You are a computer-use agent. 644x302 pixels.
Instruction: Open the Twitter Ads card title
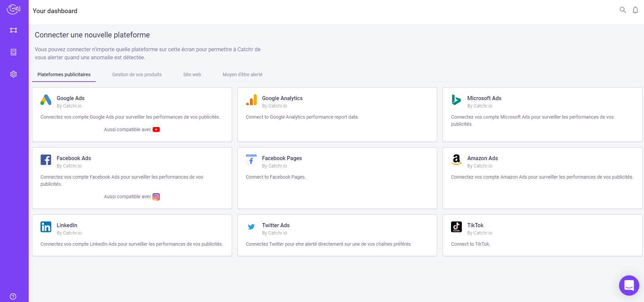(276, 225)
